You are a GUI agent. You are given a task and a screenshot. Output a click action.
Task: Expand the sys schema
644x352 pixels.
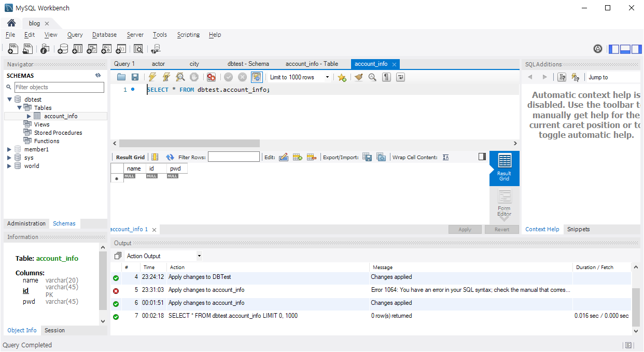click(9, 158)
